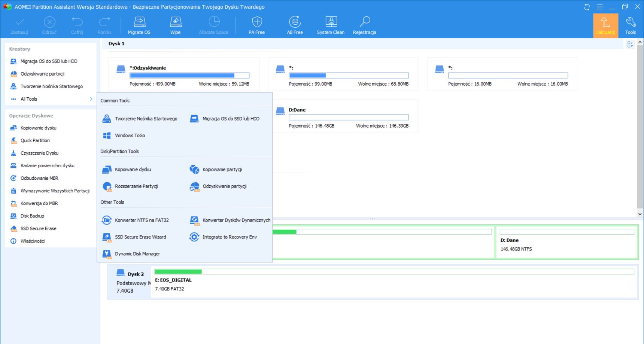Select the D:Dane partition card
Image resolution: width=644 pixels, height=344 pixels.
click(x=343, y=116)
